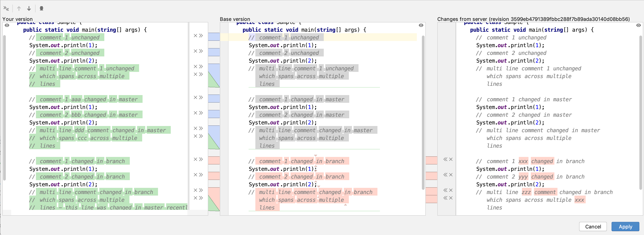Ignore server 'comment 2 yyy changed' change with X
Screen dimensions: 644x235
pos(451,175)
